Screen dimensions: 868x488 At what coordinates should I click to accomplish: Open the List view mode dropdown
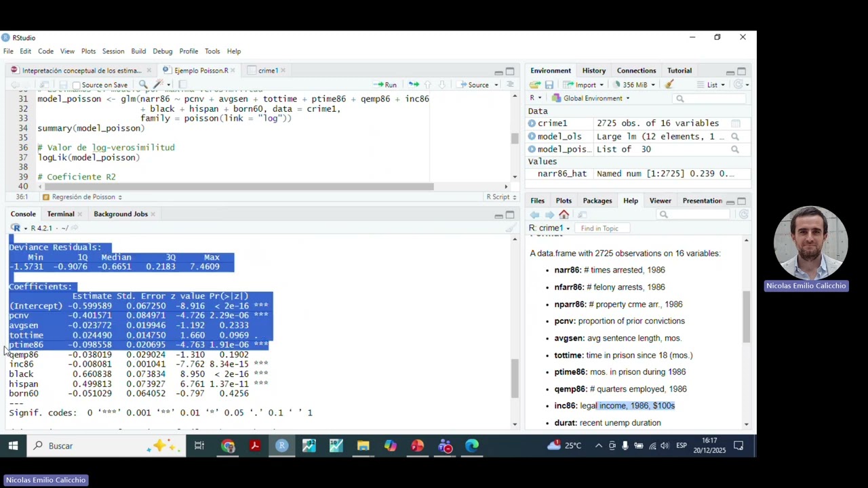[712, 85]
